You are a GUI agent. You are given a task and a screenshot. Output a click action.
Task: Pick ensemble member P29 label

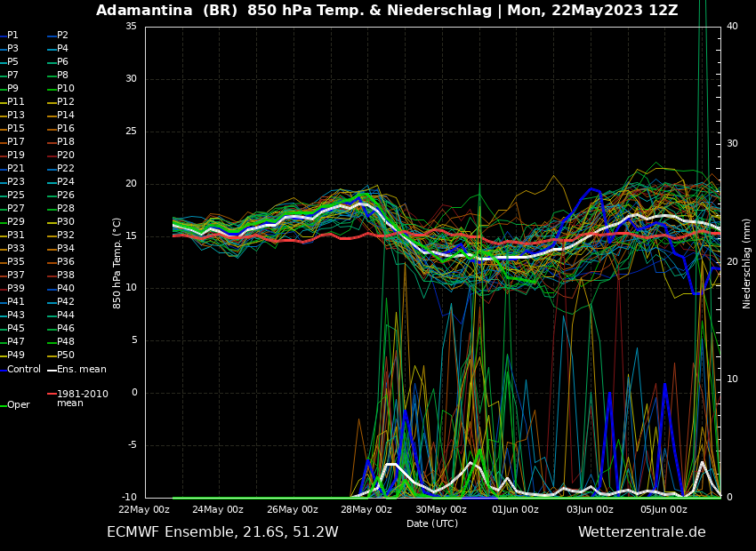12,221
